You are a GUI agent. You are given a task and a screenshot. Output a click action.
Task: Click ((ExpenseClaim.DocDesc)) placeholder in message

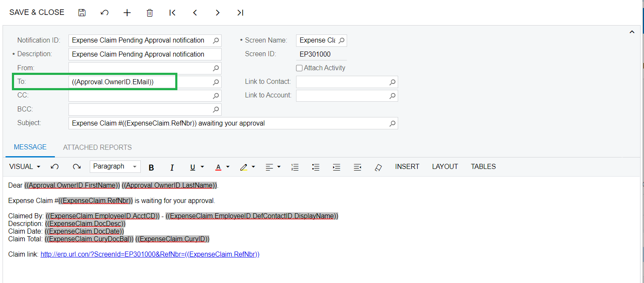pos(85,223)
